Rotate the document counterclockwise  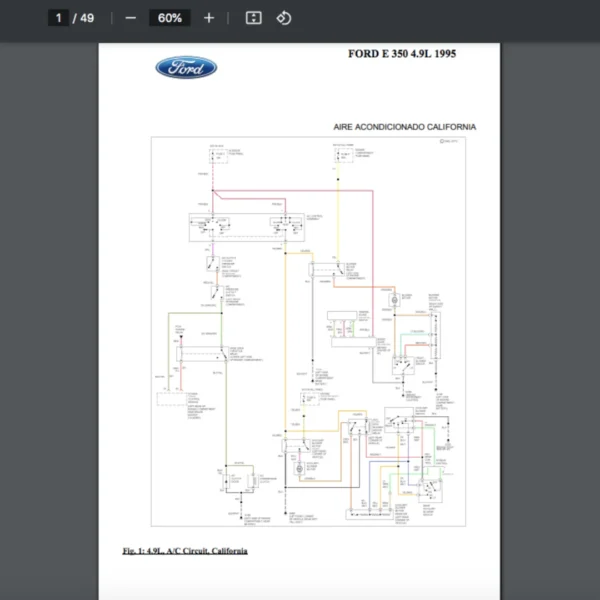[283, 18]
